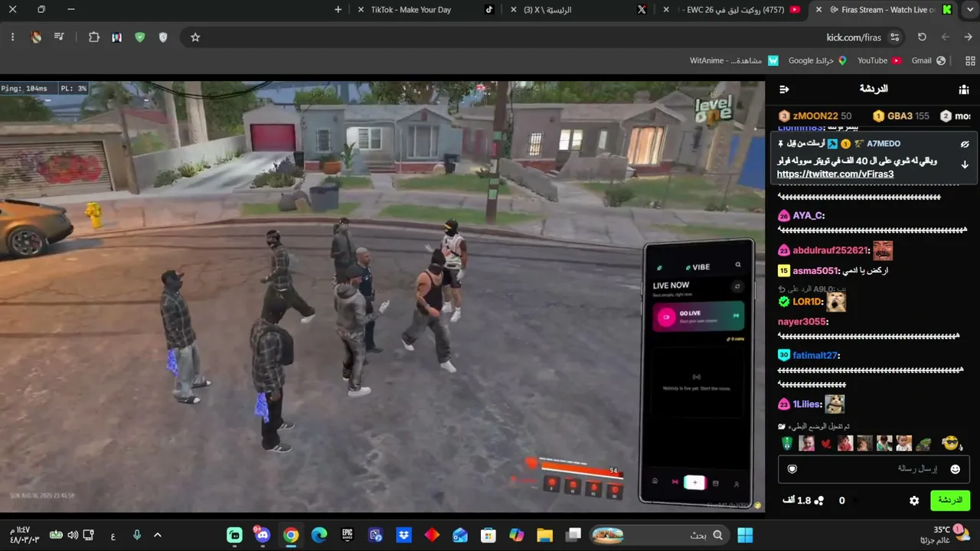This screenshot has height=551, width=980.
Task: Go forward to the next page
Action: tap(945, 37)
